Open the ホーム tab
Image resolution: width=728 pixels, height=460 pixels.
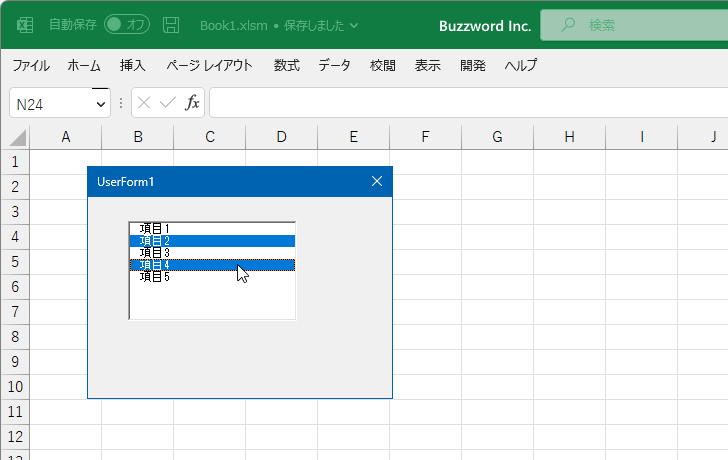84,65
